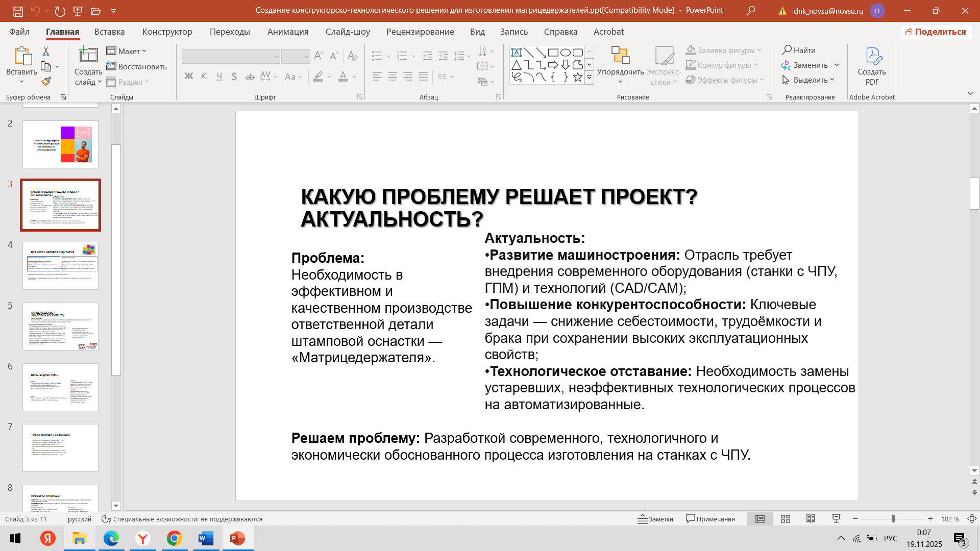Viewport: 980px width, 551px height.
Task: Start slideshow from the status bar icon
Action: [836, 519]
